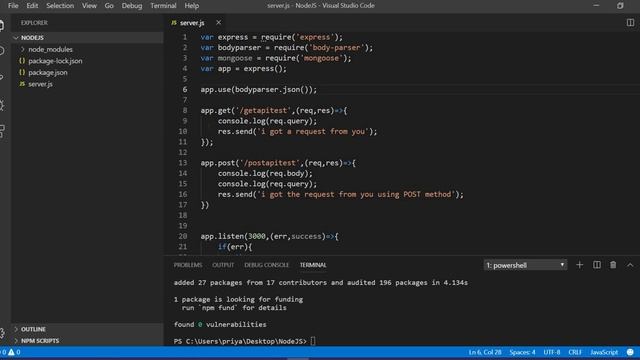Click the feedback smiley icon
This screenshot has width=640, height=360.
[x=630, y=352]
